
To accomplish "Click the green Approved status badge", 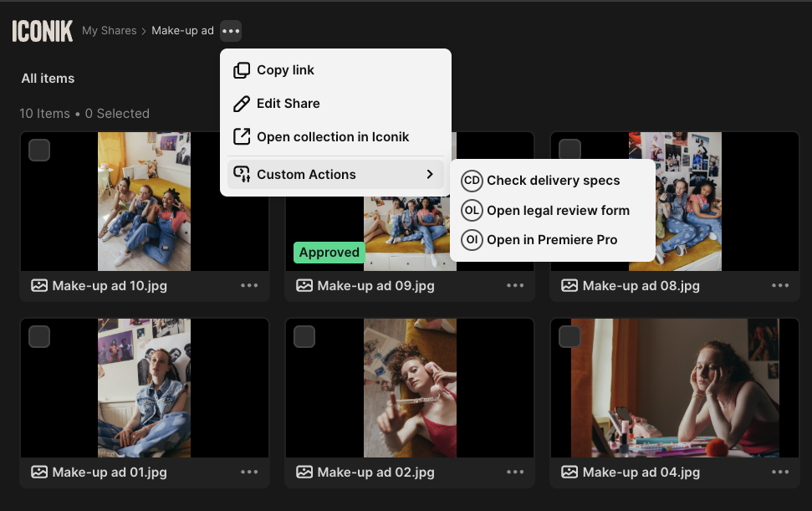I will [329, 252].
